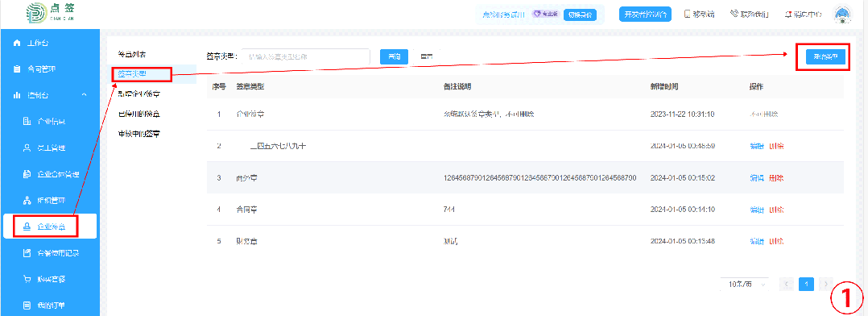Click the 切换身份 button
The height and width of the screenshot is (316, 868).
tap(580, 15)
